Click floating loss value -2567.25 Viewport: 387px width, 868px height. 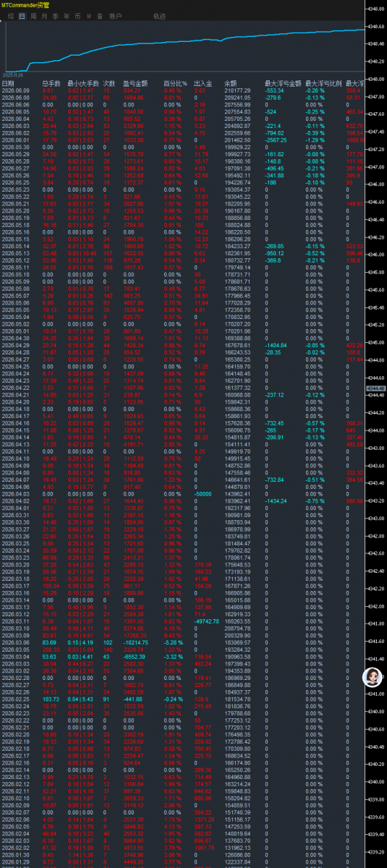tap(277, 140)
